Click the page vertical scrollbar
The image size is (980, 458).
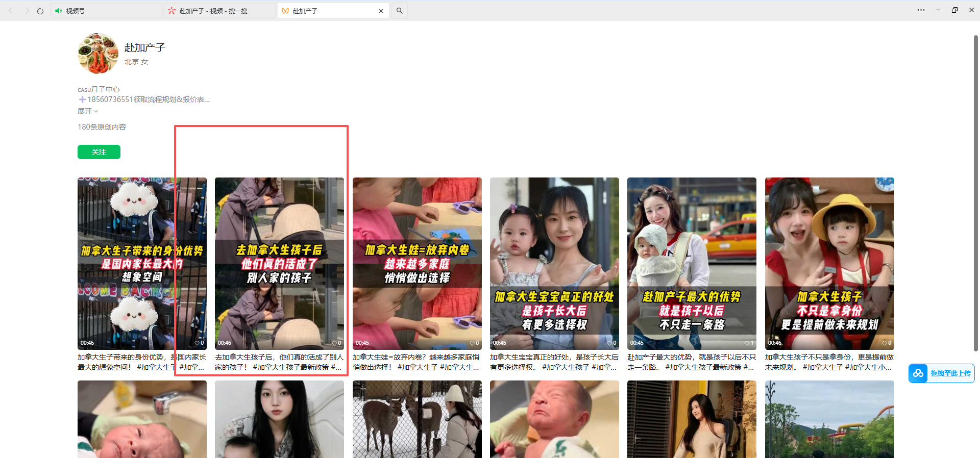(x=976, y=194)
